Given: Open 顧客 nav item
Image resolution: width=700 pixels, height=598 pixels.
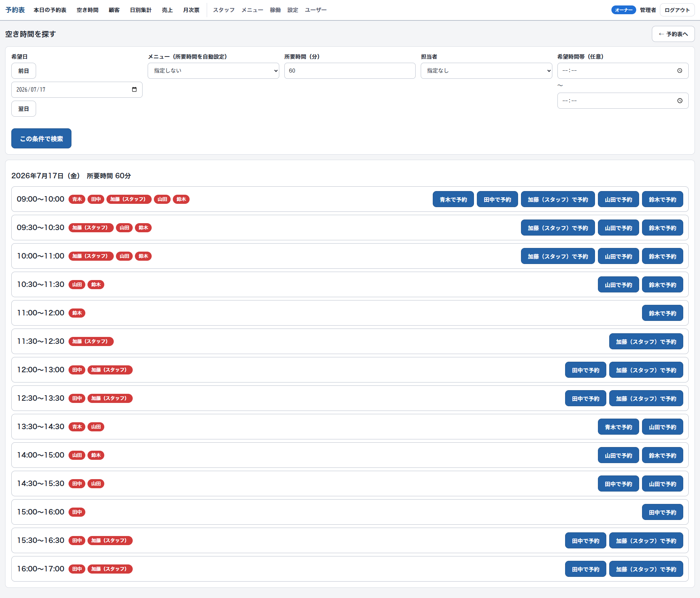Looking at the screenshot, I should point(114,10).
